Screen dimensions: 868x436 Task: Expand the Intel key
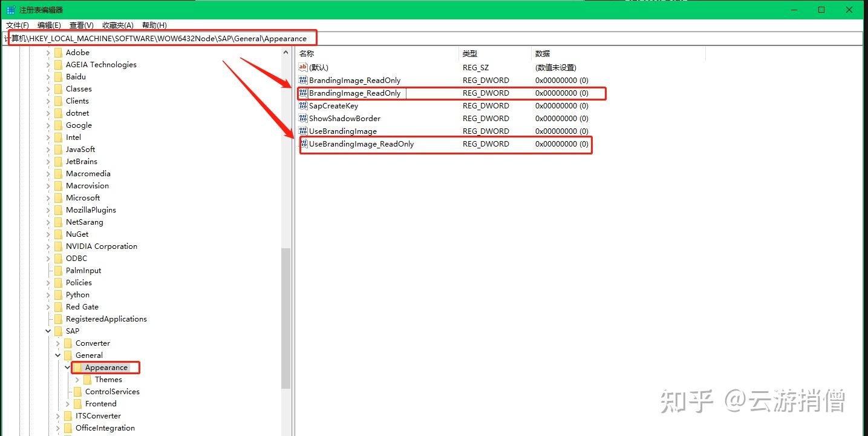(x=48, y=137)
